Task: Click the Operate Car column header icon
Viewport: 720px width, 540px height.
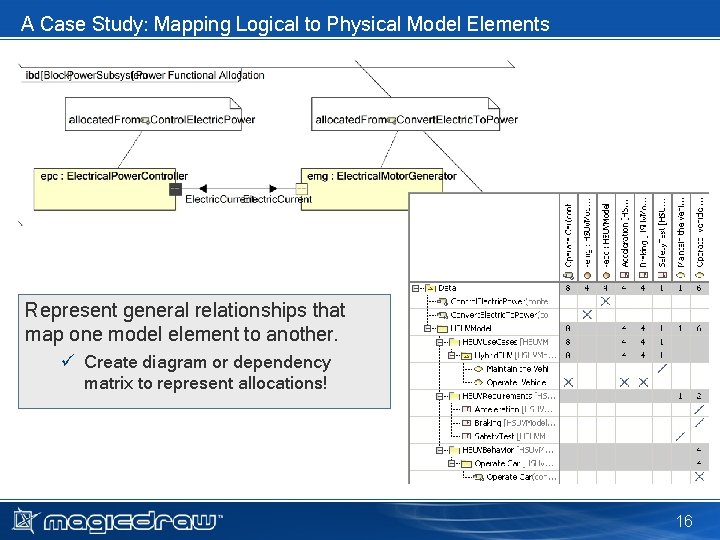Action: (x=568, y=276)
